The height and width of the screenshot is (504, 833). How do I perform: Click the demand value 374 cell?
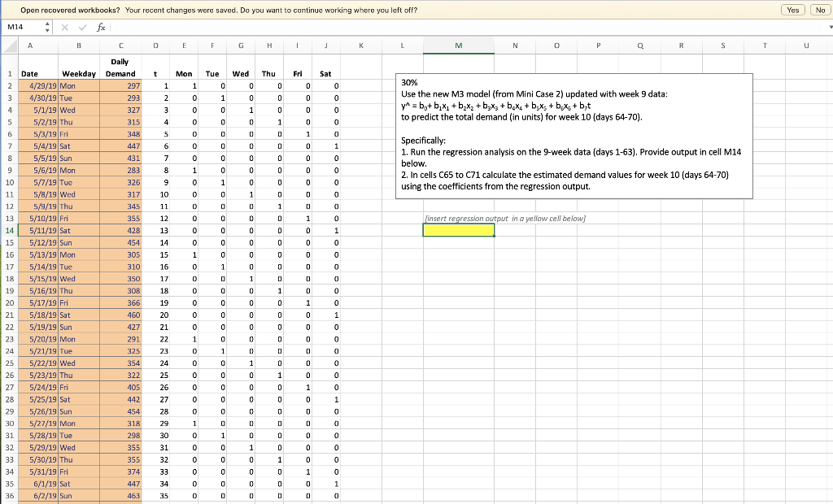[x=121, y=471]
